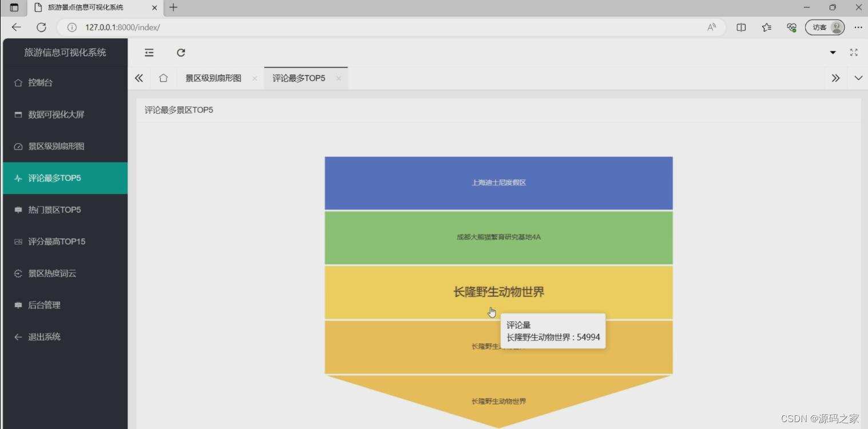Click the 评论最多景区TOP5 card heading

coord(179,110)
